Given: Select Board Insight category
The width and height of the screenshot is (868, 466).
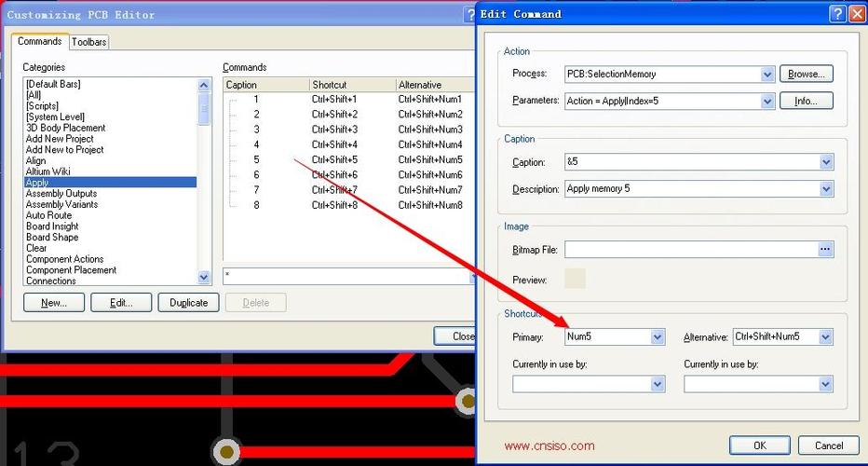Looking at the screenshot, I should pyautogui.click(x=52, y=226).
